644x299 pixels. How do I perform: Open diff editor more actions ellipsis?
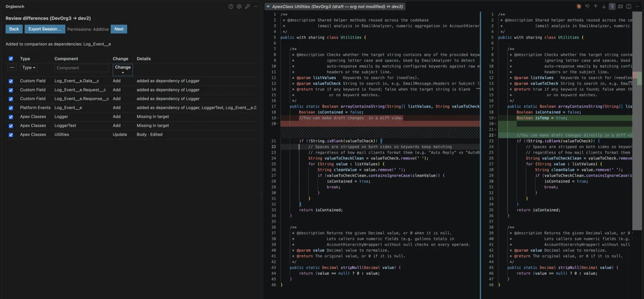click(x=637, y=6)
